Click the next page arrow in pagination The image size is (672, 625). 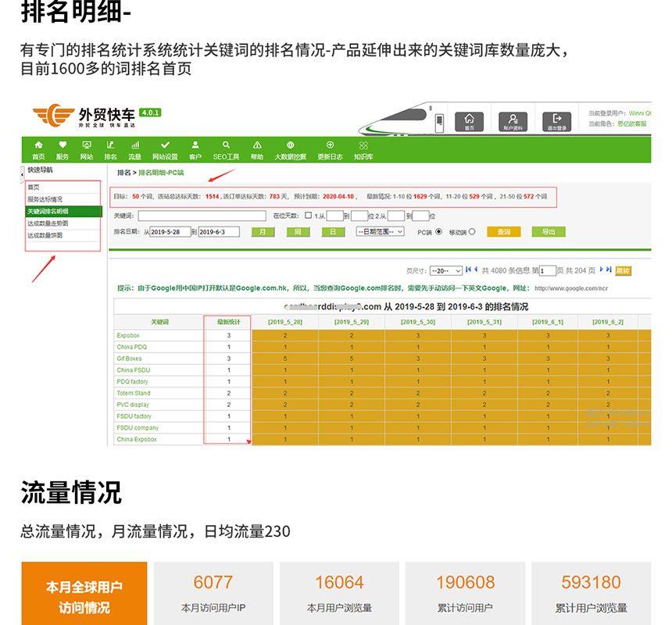click(602, 270)
